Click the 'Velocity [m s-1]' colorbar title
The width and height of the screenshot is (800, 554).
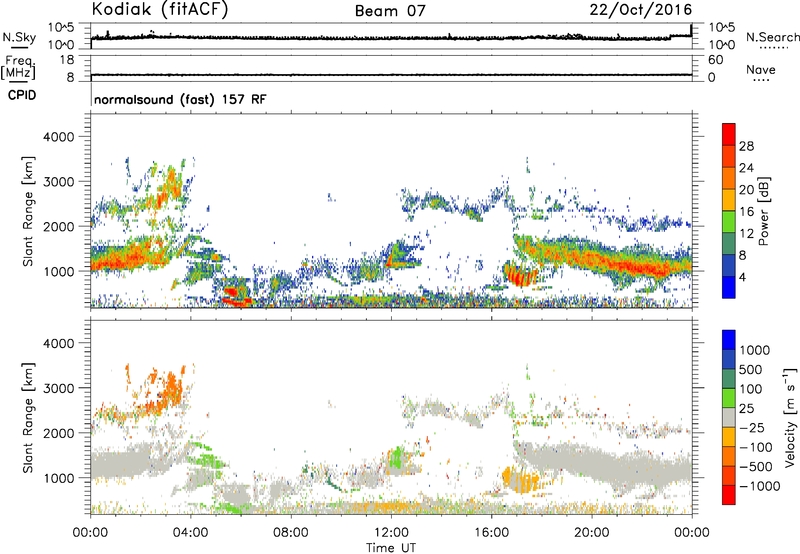point(790,417)
